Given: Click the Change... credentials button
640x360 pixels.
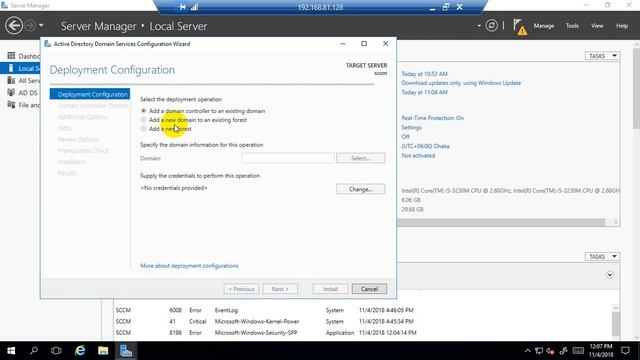Looking at the screenshot, I should click(x=360, y=189).
